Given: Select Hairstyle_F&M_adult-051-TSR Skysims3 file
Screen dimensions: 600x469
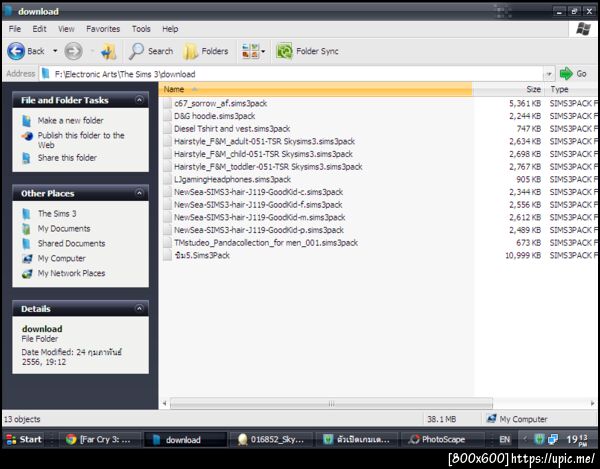Looking at the screenshot, I should 264,141.
